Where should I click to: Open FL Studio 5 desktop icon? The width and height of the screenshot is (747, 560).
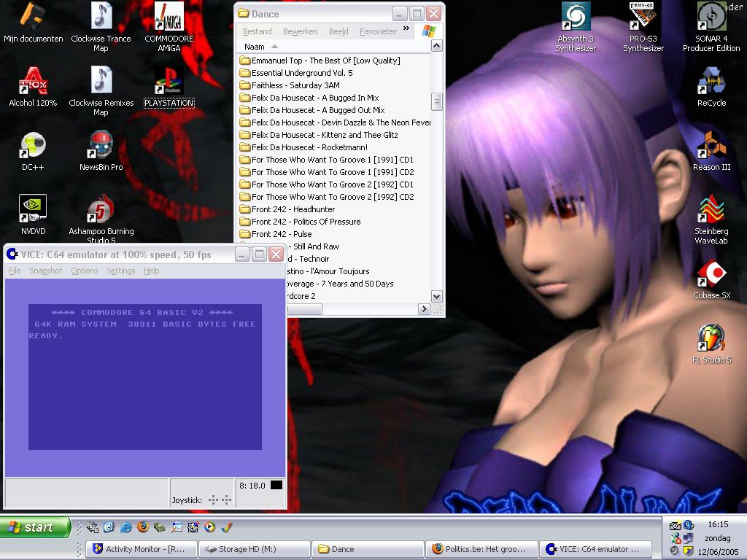[x=711, y=339]
